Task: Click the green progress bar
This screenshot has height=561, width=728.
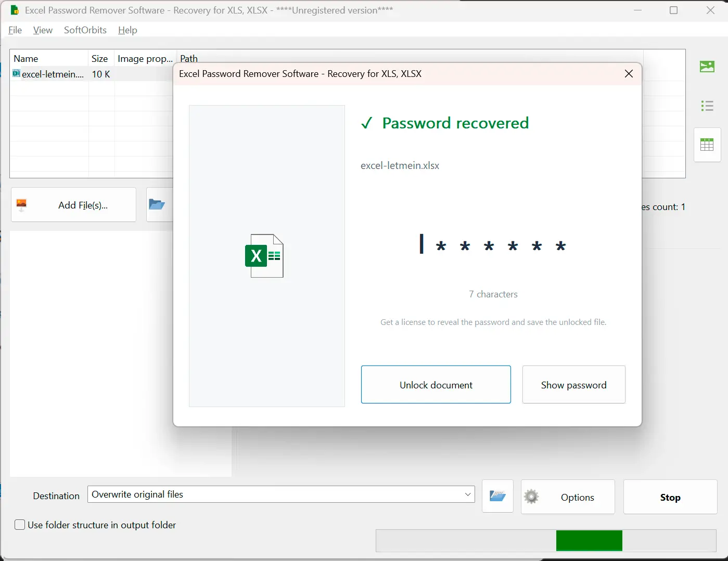Action: (589, 541)
